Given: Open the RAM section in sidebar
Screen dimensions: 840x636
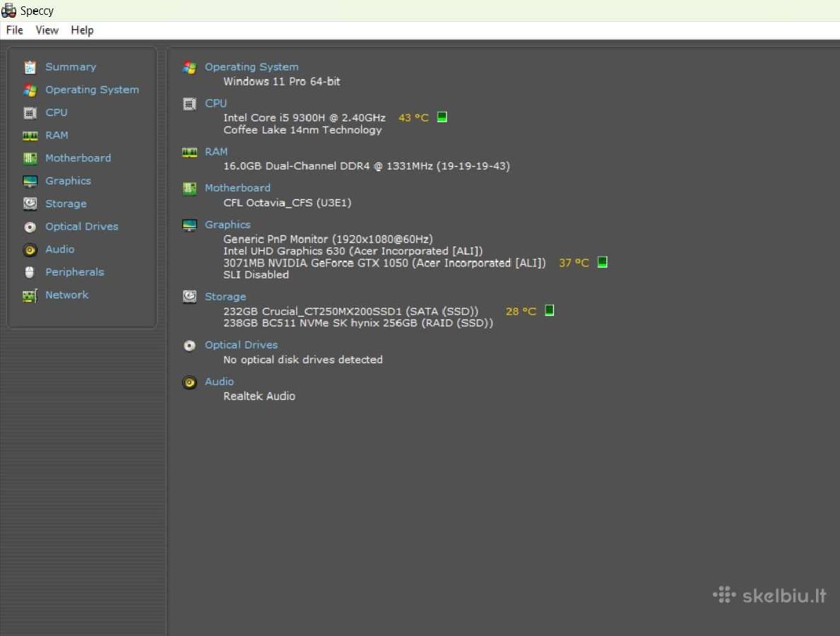Looking at the screenshot, I should (57, 135).
